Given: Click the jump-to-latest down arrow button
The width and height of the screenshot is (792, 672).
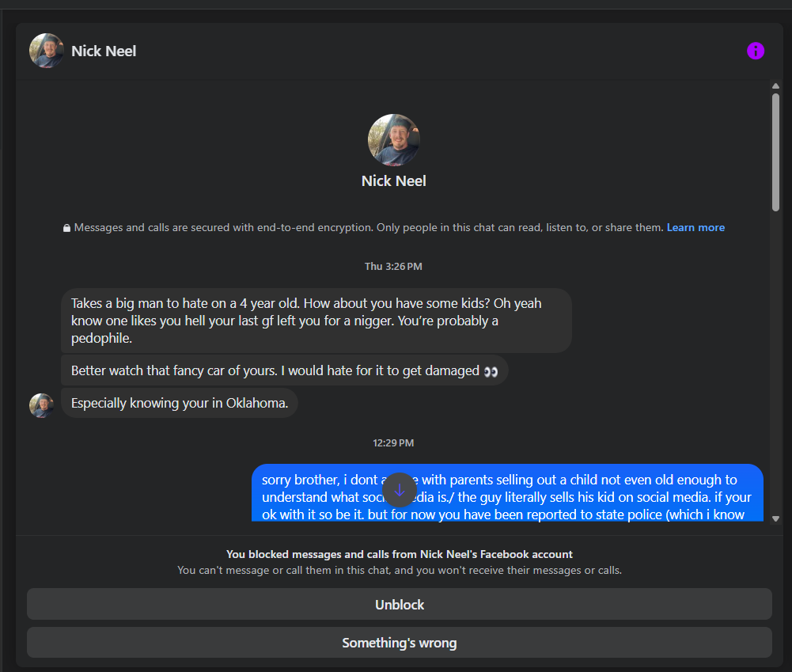Looking at the screenshot, I should [x=399, y=490].
